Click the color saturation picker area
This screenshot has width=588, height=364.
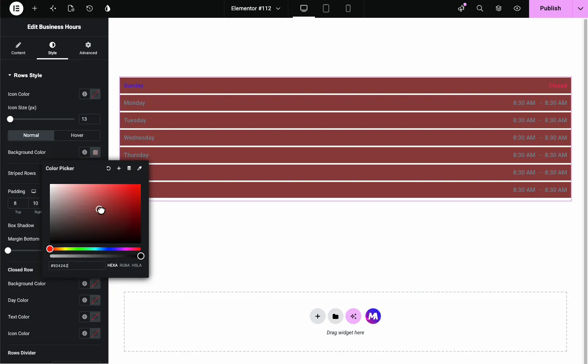pyautogui.click(x=95, y=214)
